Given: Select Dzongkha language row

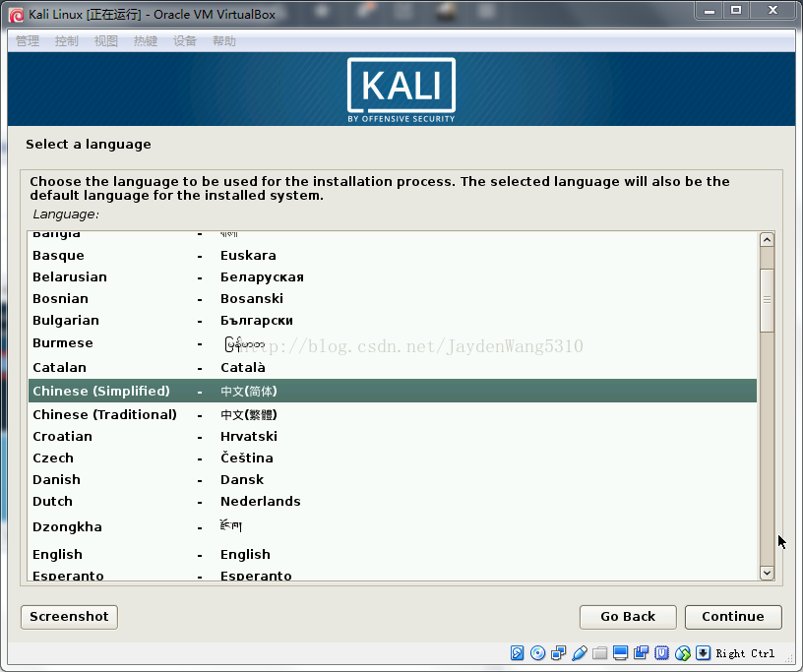Looking at the screenshot, I should [393, 526].
